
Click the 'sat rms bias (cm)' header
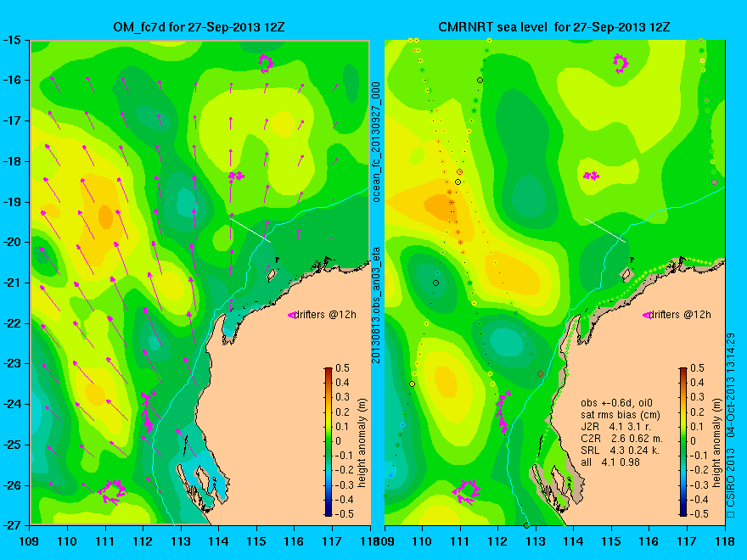click(621, 415)
